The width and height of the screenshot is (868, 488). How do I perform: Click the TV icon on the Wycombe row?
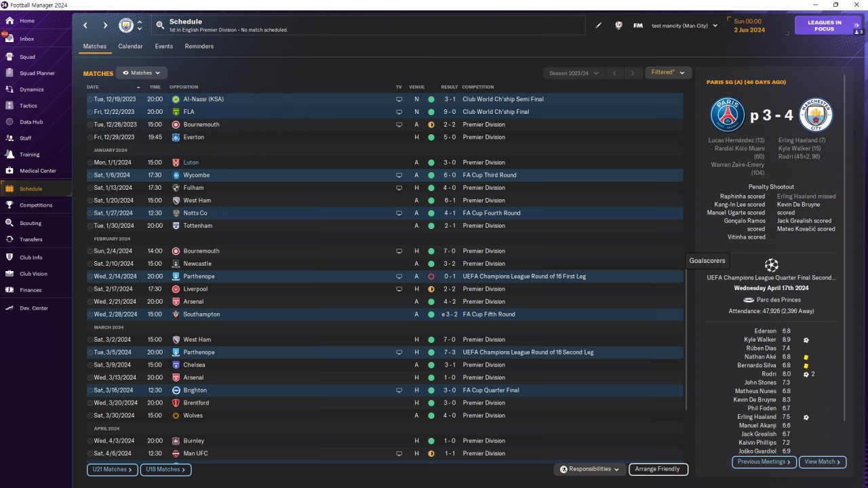[x=399, y=175]
